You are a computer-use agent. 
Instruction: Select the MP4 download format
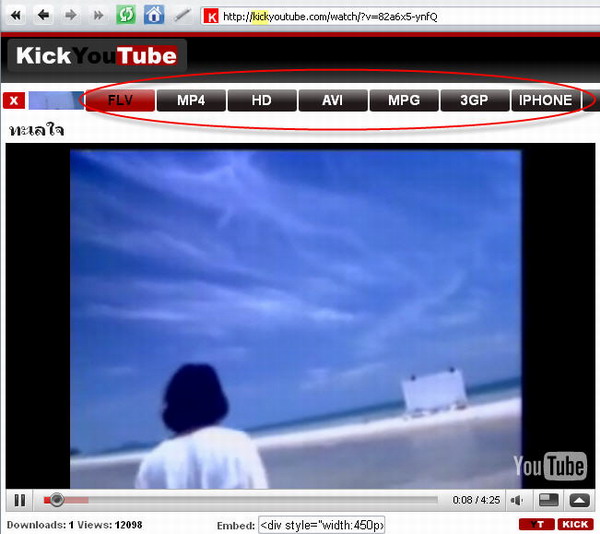[x=191, y=101]
